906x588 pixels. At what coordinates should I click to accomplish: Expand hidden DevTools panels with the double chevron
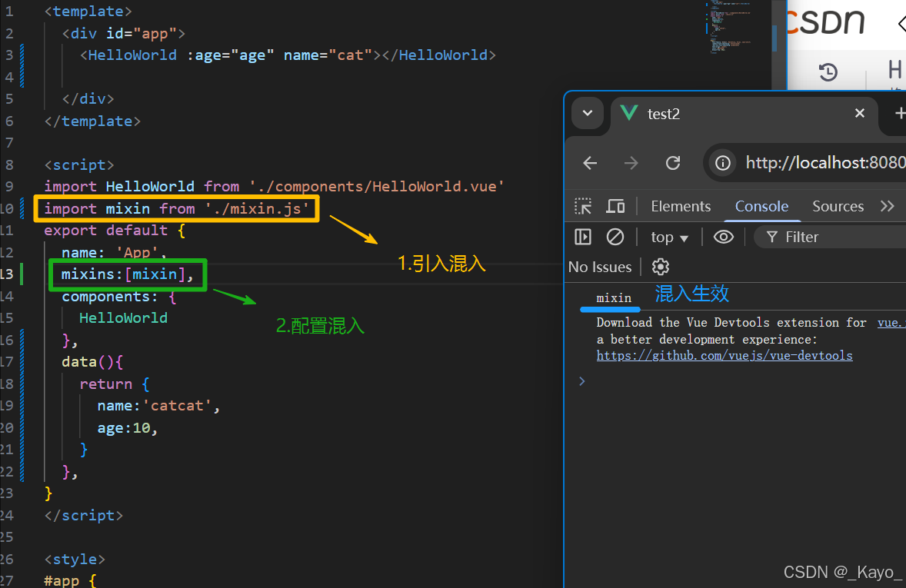888,206
